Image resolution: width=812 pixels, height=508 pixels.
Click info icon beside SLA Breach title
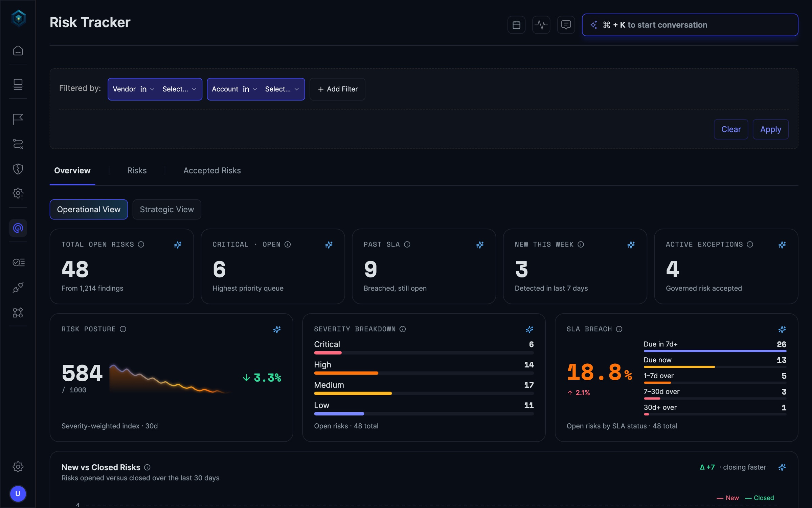(619, 329)
